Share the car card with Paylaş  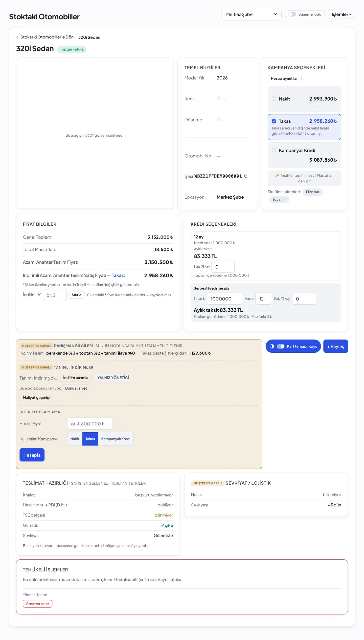(x=336, y=346)
